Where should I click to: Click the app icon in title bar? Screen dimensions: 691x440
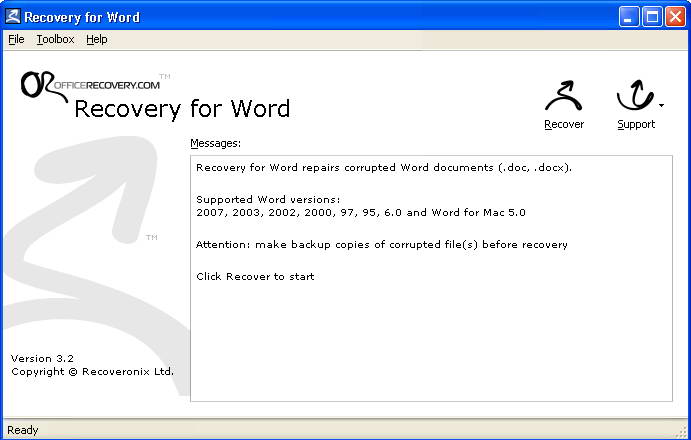pos(12,17)
